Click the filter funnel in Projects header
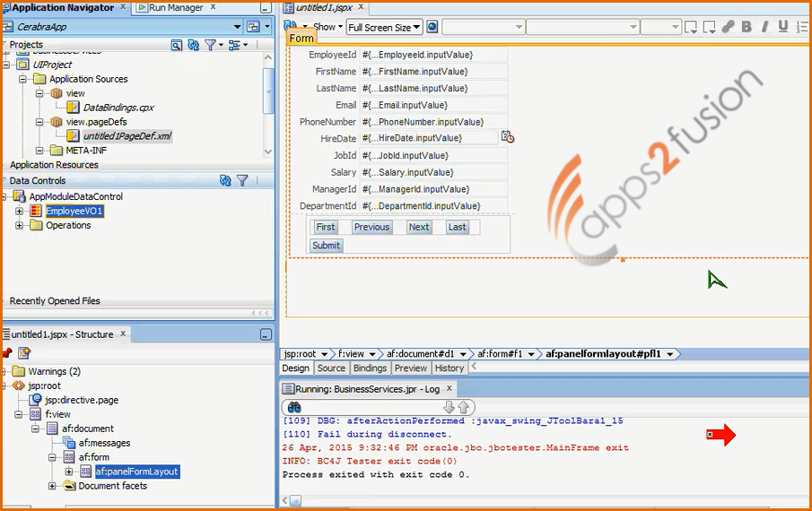The image size is (812, 511). [x=210, y=45]
